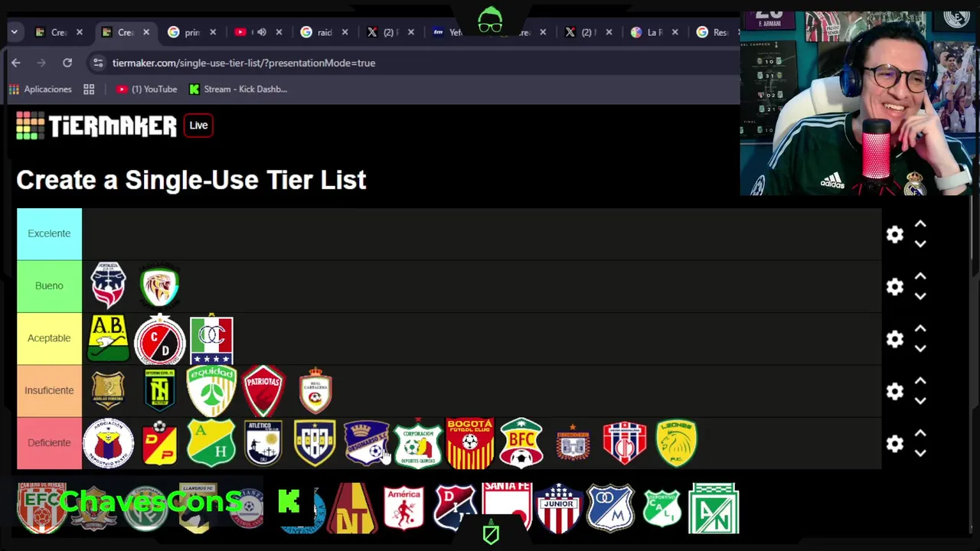Select the Real Cartagena crest
Screen dimensions: 980x551
pos(315,390)
